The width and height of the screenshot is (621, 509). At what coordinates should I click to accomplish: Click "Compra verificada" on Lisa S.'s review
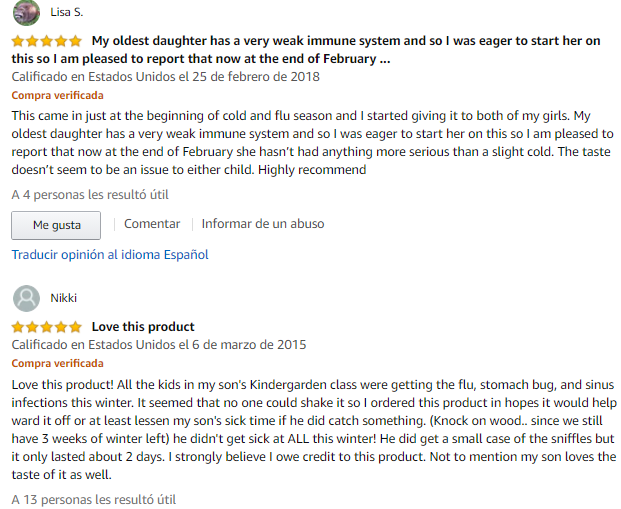click(x=57, y=96)
